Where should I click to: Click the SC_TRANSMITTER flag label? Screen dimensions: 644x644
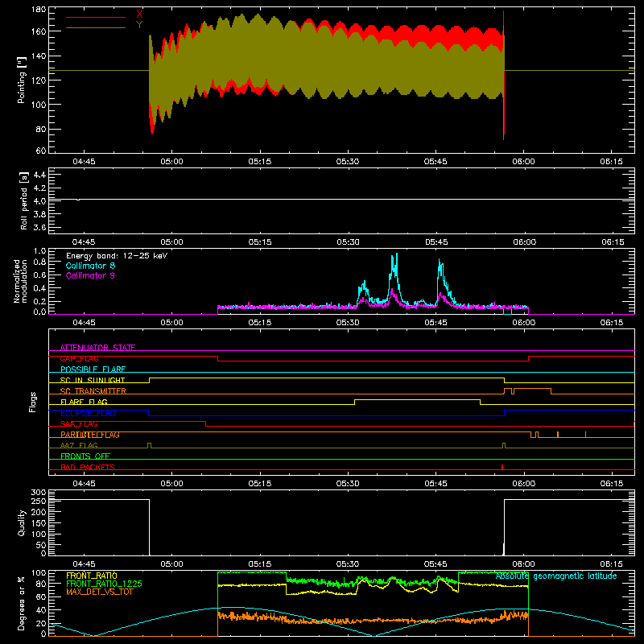(93, 391)
